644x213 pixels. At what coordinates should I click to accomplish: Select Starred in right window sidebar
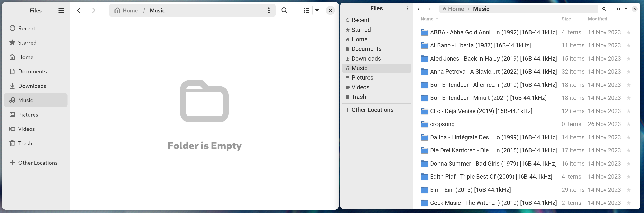pos(377,30)
